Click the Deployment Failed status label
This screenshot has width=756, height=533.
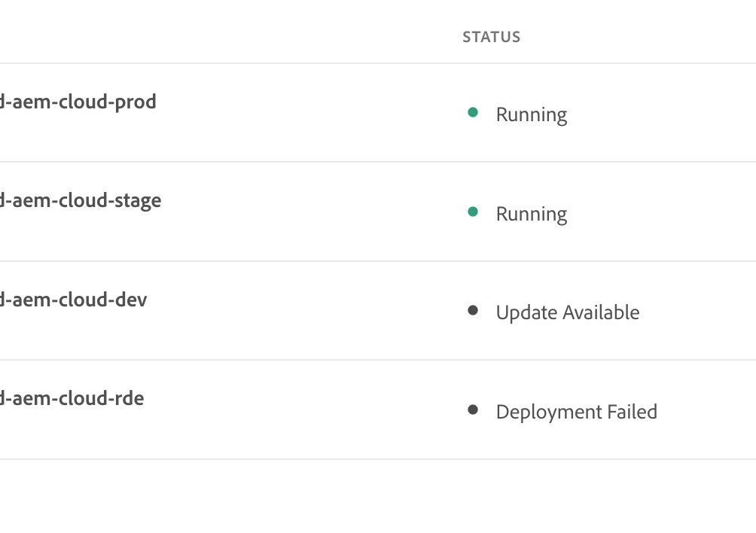(576, 413)
